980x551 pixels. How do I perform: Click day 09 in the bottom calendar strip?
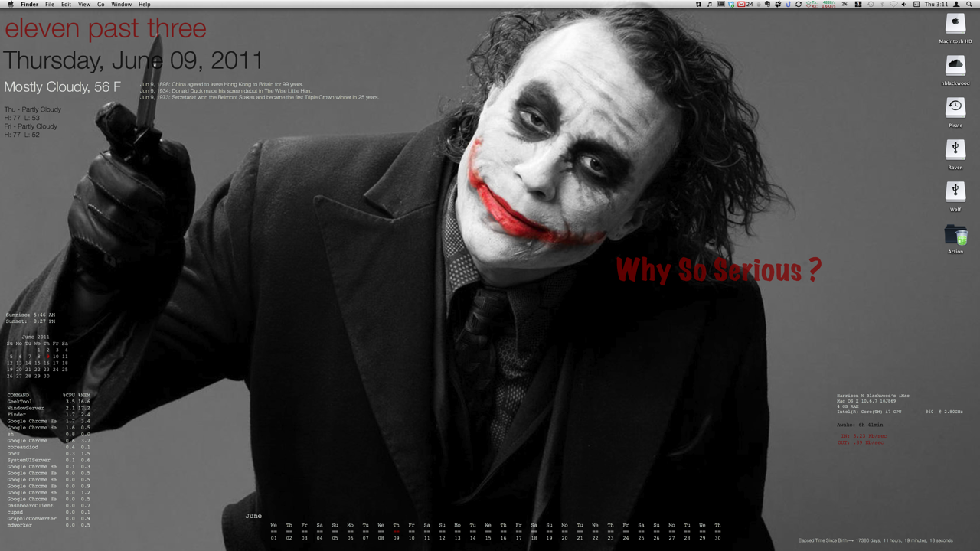(396, 538)
